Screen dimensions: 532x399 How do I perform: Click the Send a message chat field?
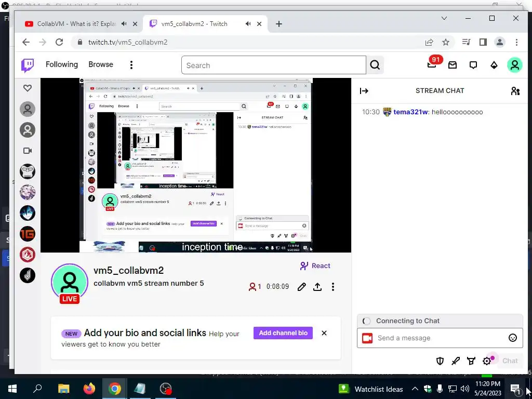440,338
